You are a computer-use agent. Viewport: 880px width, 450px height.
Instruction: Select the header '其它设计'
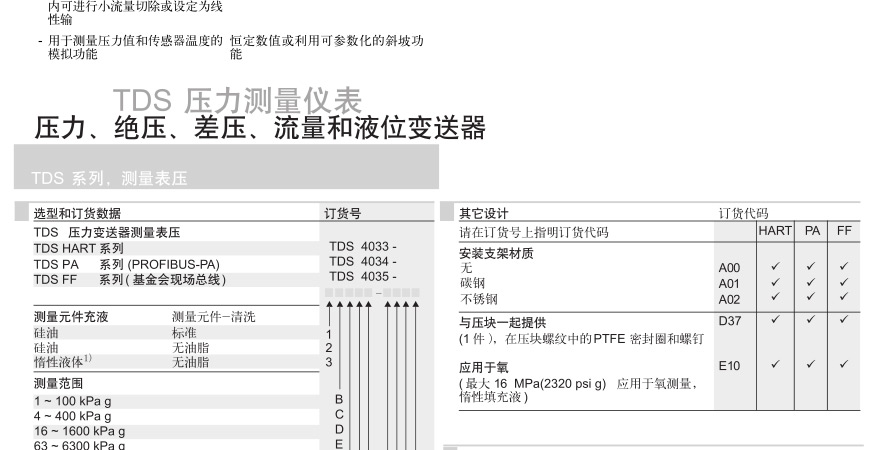(484, 213)
